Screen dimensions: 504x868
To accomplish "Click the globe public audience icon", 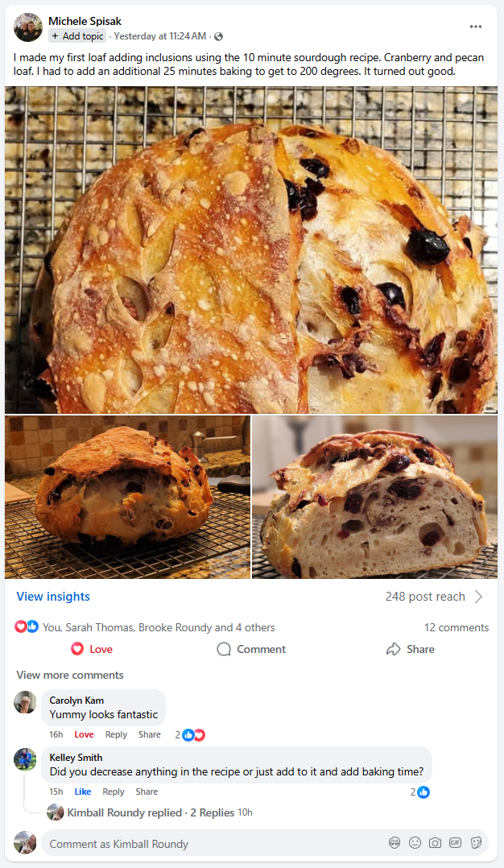I will point(218,36).
